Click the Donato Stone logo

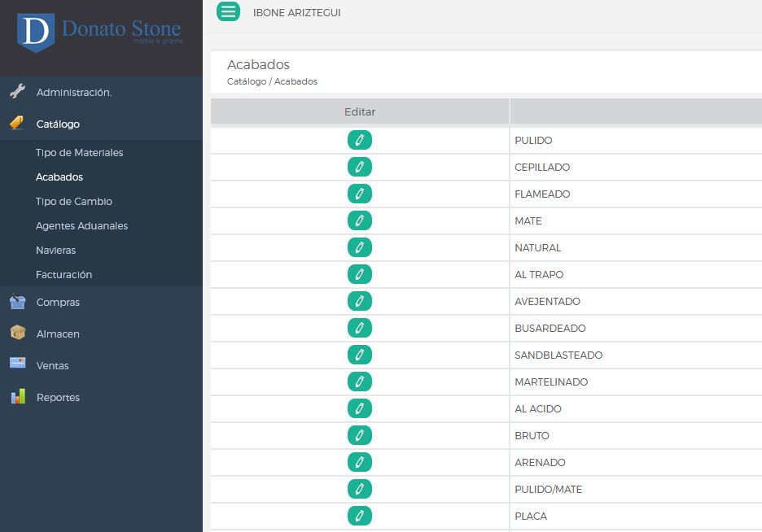pyautogui.click(x=100, y=33)
